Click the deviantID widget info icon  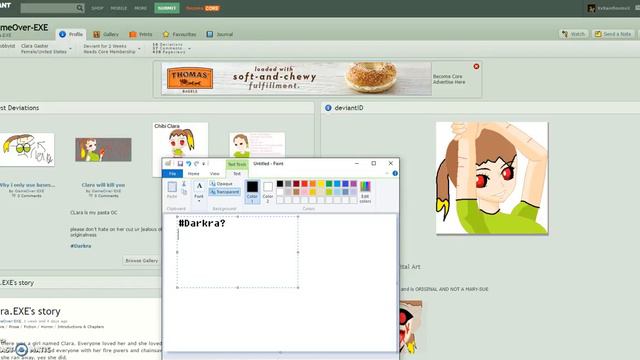point(328,108)
